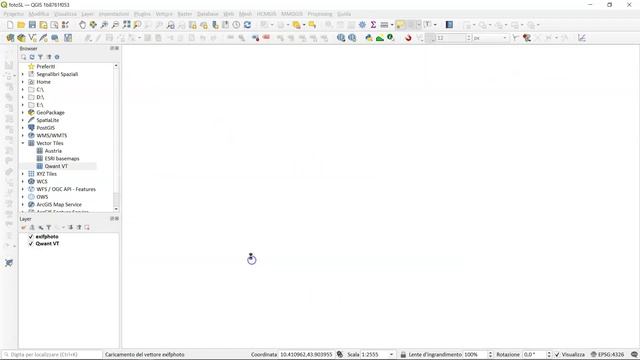Click the Pan Map to Selection icon
Image resolution: width=640 pixels, height=360 pixels.
point(93,25)
